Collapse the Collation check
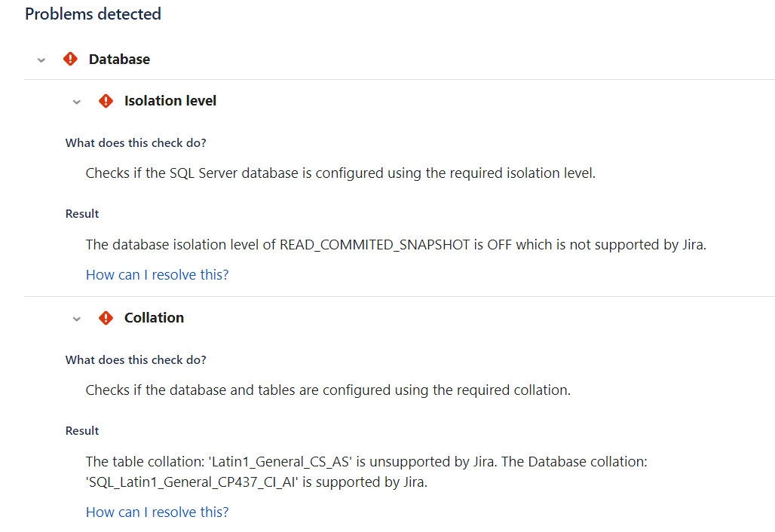Viewport: 775px width, 532px height. tap(76, 318)
